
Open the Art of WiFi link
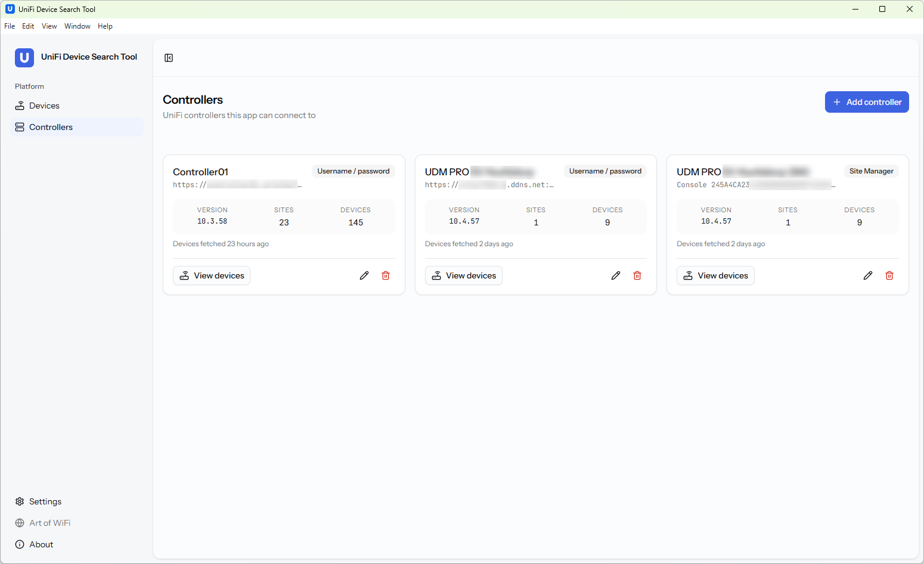coord(76,523)
